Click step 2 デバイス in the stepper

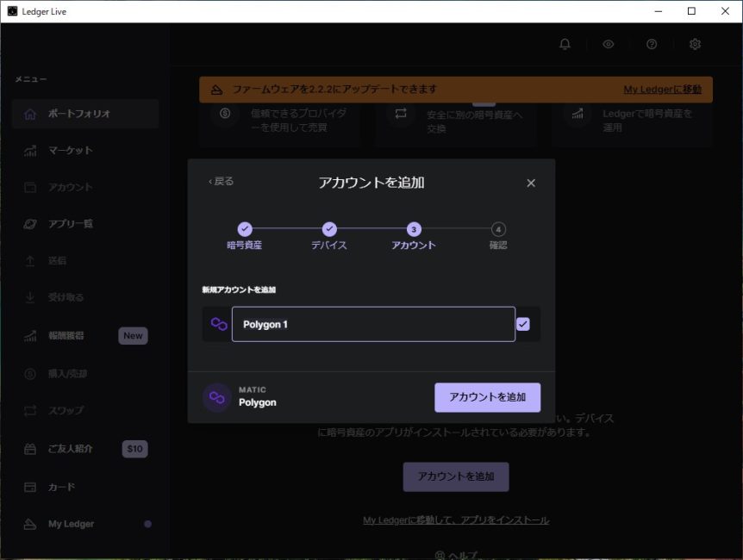(x=329, y=236)
